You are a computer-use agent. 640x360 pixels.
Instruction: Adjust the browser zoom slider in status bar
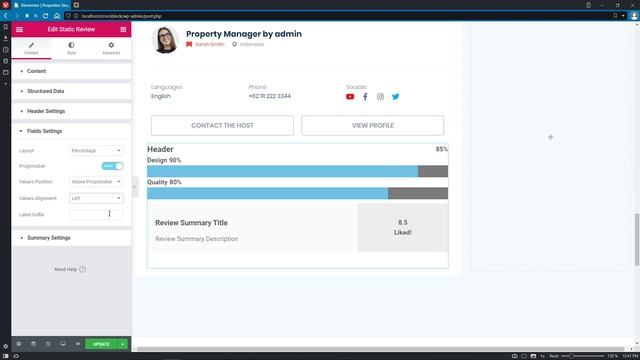(582, 356)
